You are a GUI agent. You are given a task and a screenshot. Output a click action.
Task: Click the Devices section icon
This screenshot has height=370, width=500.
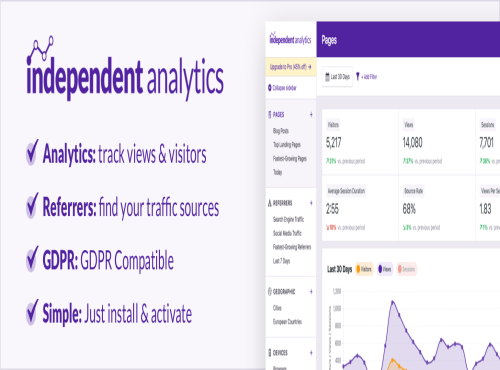pos(270,353)
